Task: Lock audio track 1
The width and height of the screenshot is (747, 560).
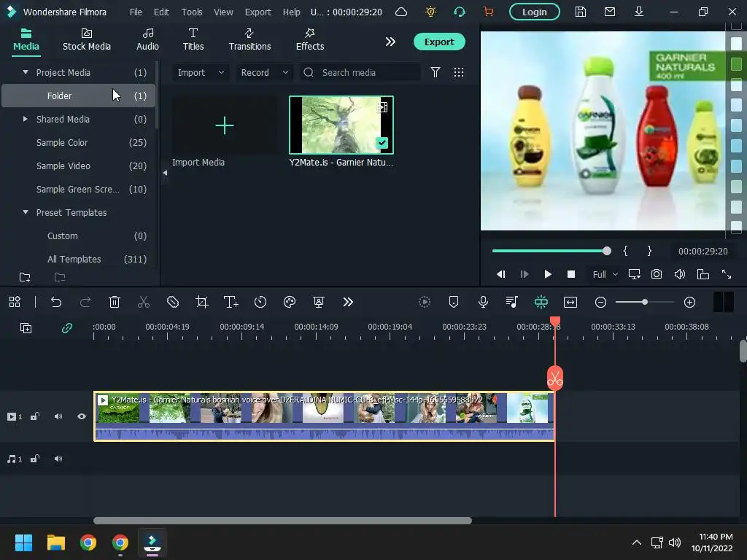Action: pos(35,459)
